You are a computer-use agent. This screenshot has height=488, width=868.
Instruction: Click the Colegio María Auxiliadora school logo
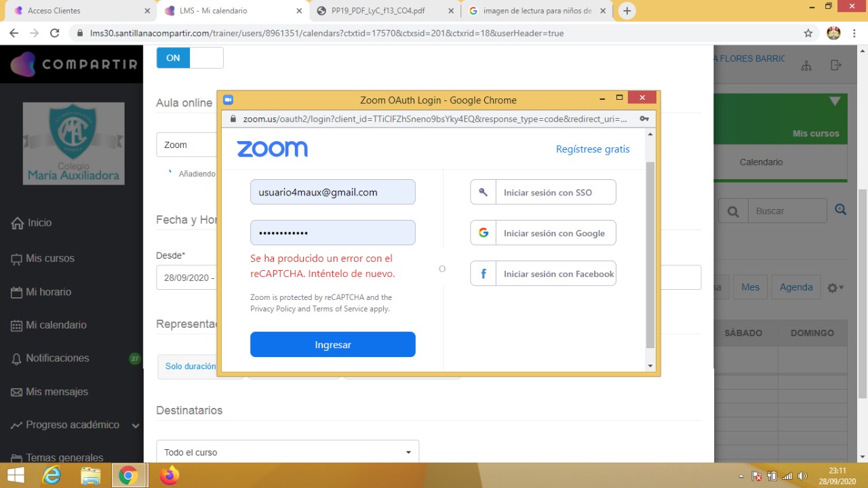[x=73, y=143]
